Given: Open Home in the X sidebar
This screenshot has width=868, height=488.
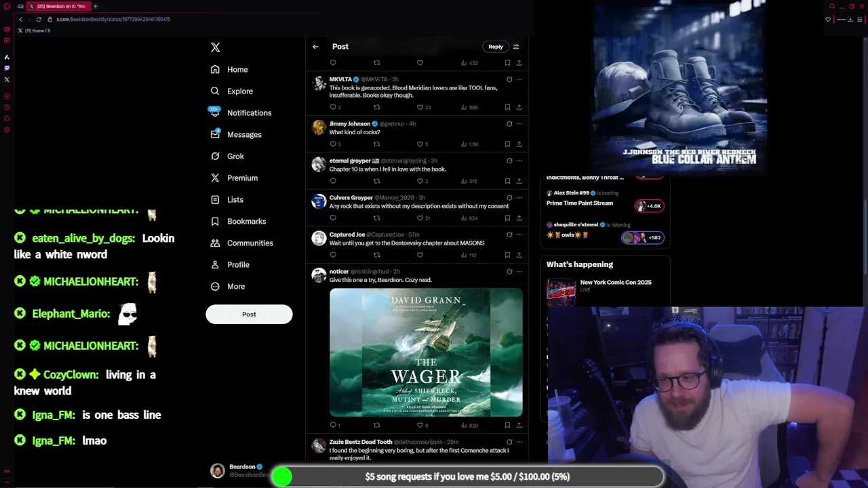Looking at the screenshot, I should (x=229, y=69).
